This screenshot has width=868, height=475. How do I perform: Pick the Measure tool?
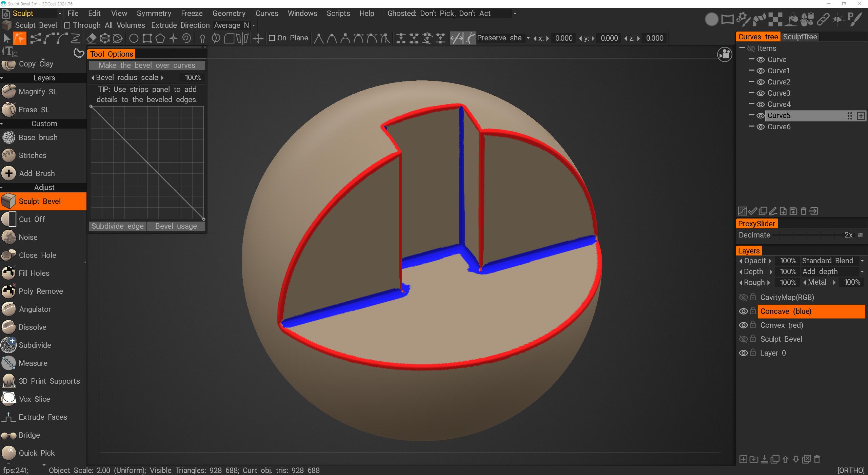[33, 363]
